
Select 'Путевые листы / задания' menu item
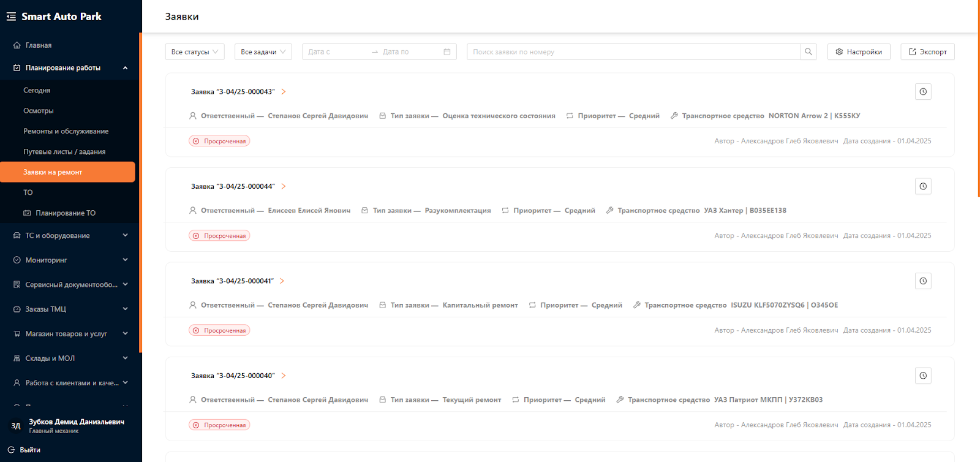64,152
